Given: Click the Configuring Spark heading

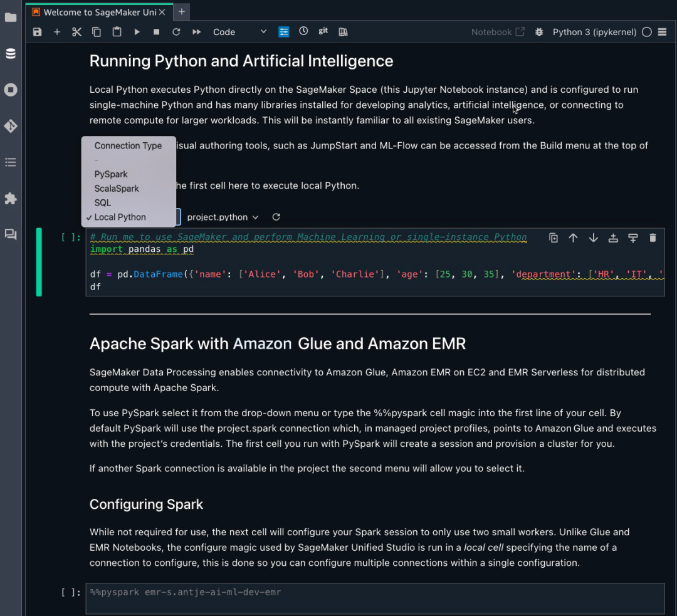Looking at the screenshot, I should click(x=146, y=504).
